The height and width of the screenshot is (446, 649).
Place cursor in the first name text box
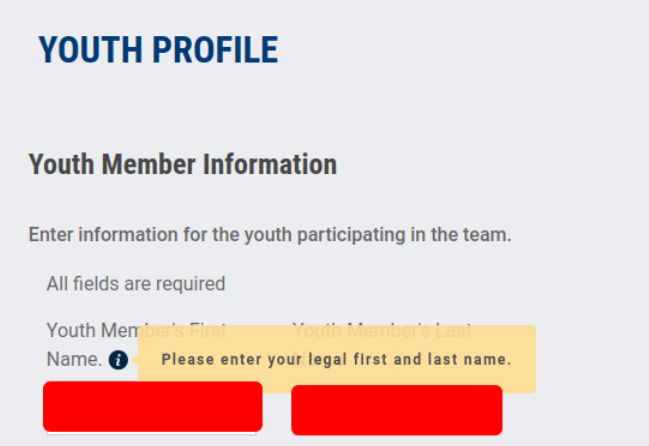pyautogui.click(x=152, y=407)
